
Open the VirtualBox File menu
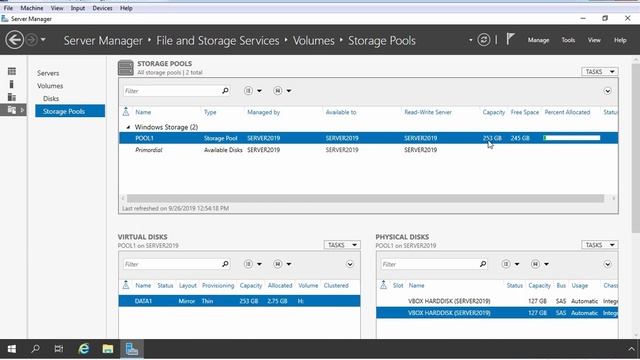8,8
